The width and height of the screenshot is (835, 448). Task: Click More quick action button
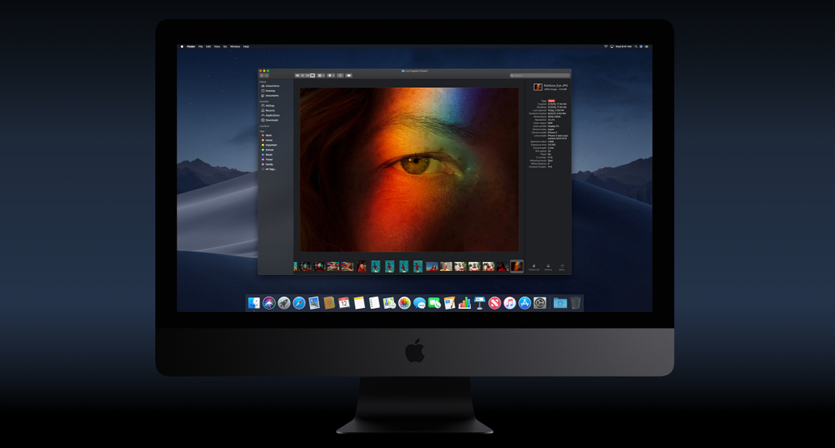click(x=562, y=266)
